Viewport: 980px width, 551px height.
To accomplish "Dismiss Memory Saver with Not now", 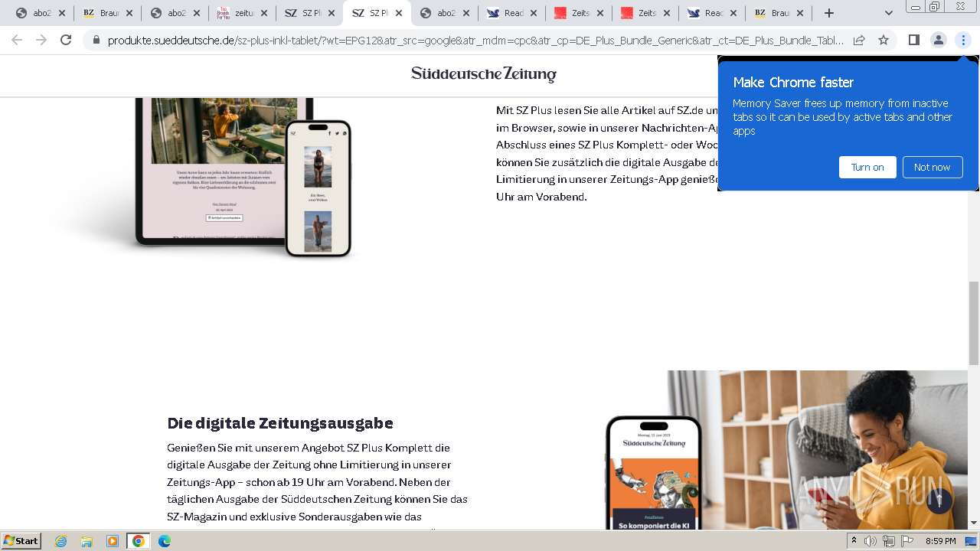I will [x=932, y=167].
